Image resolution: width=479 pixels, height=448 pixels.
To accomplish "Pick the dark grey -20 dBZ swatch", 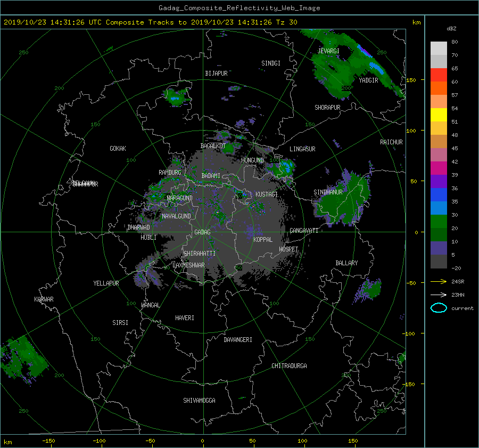I will pyautogui.click(x=439, y=262).
